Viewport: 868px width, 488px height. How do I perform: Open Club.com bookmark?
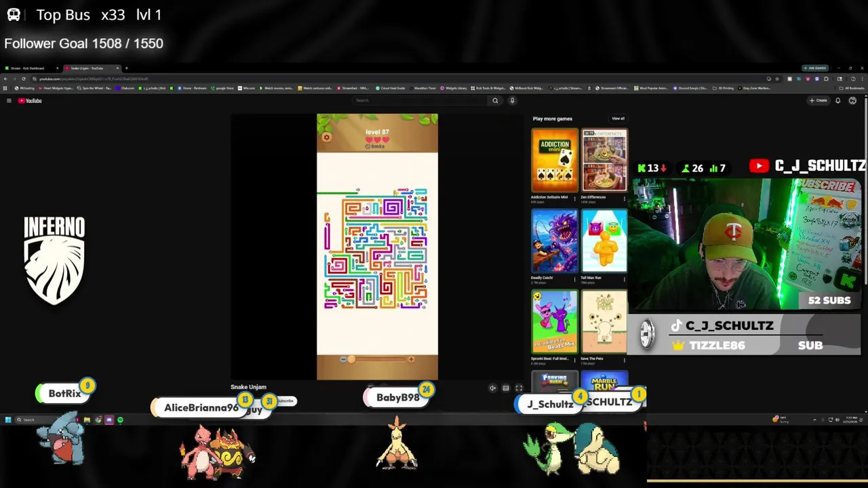click(126, 88)
